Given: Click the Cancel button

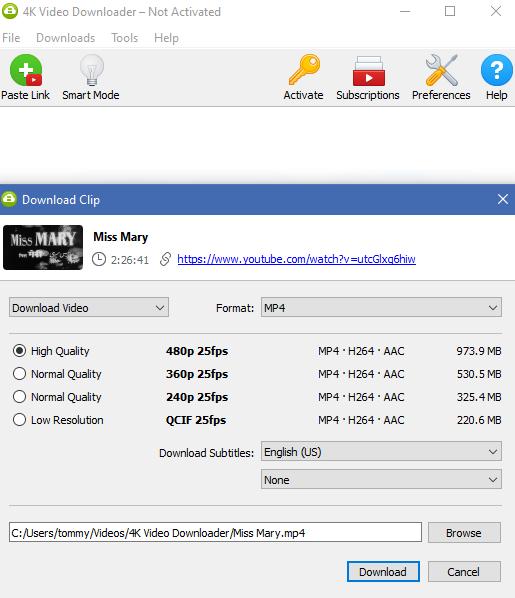Looking at the screenshot, I should click(464, 571).
